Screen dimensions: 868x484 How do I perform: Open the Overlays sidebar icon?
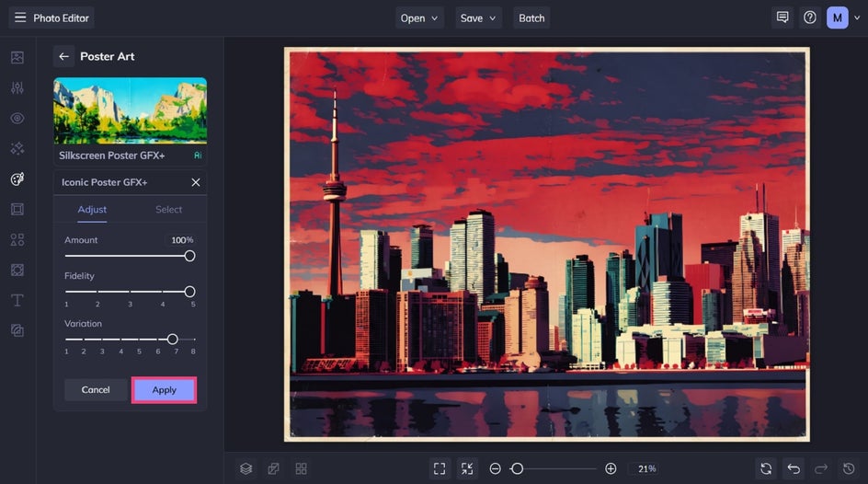[17, 270]
